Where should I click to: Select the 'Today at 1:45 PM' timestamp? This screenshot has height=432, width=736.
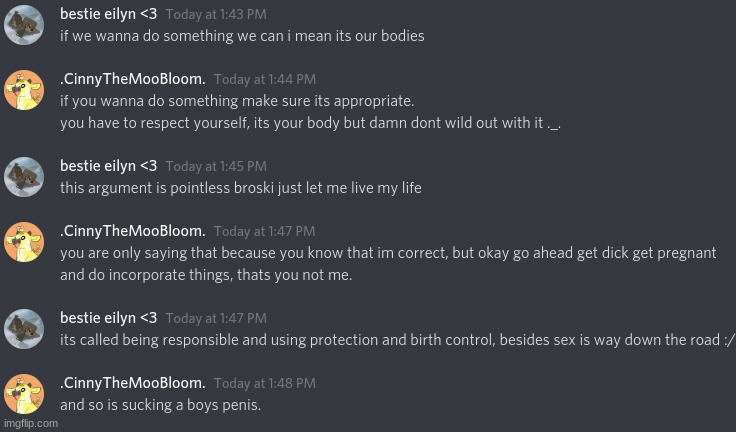click(x=216, y=167)
